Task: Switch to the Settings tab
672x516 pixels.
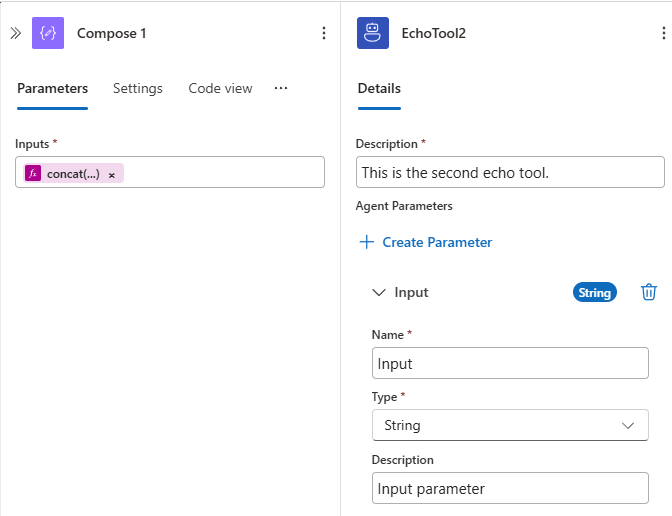Action: 138,88
